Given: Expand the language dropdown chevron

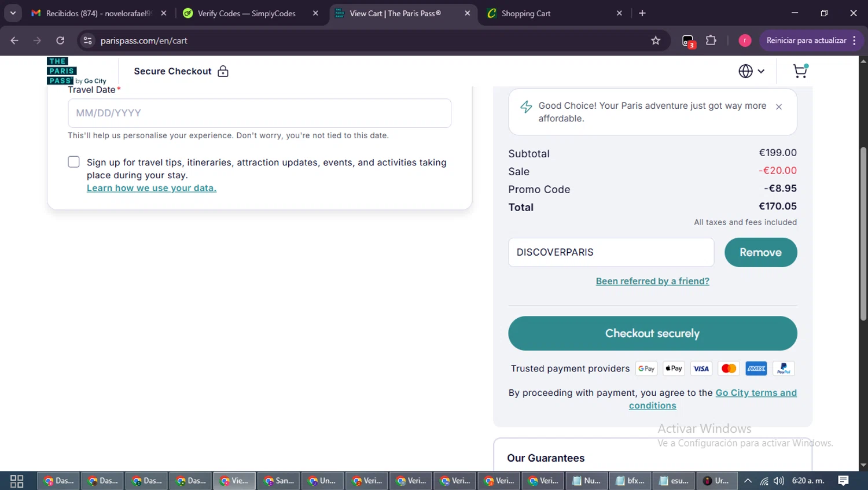Looking at the screenshot, I should (x=761, y=71).
